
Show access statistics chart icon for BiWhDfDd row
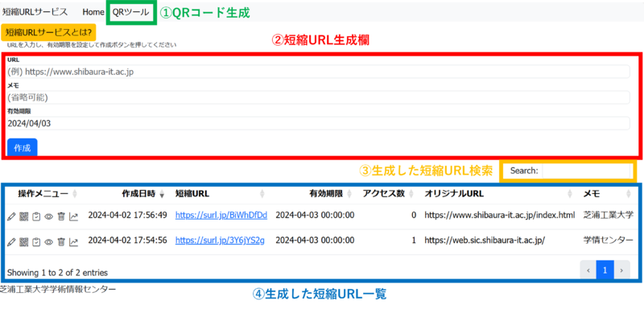(74, 216)
